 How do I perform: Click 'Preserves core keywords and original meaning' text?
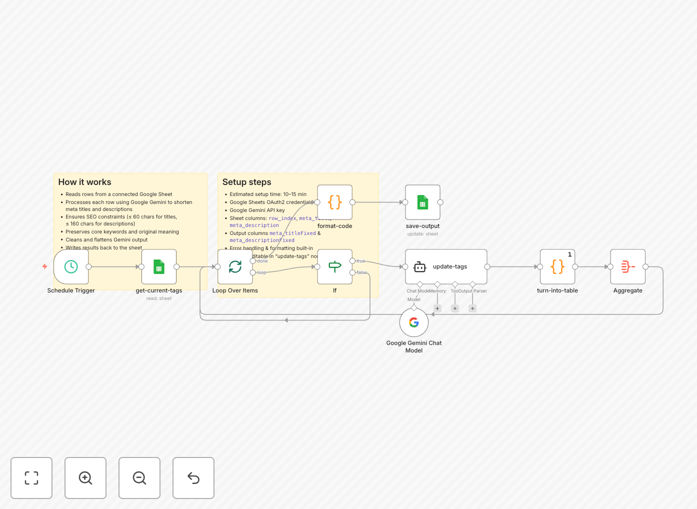(x=122, y=232)
